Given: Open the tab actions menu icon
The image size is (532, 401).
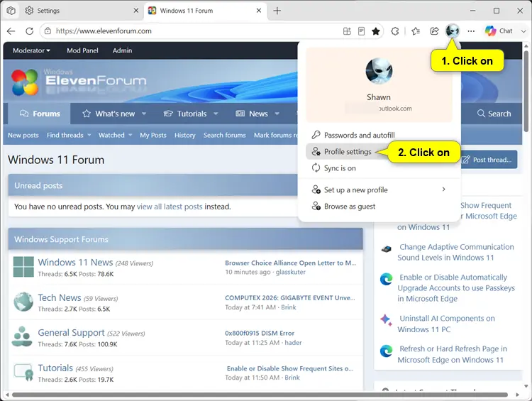Looking at the screenshot, I should tap(11, 11).
